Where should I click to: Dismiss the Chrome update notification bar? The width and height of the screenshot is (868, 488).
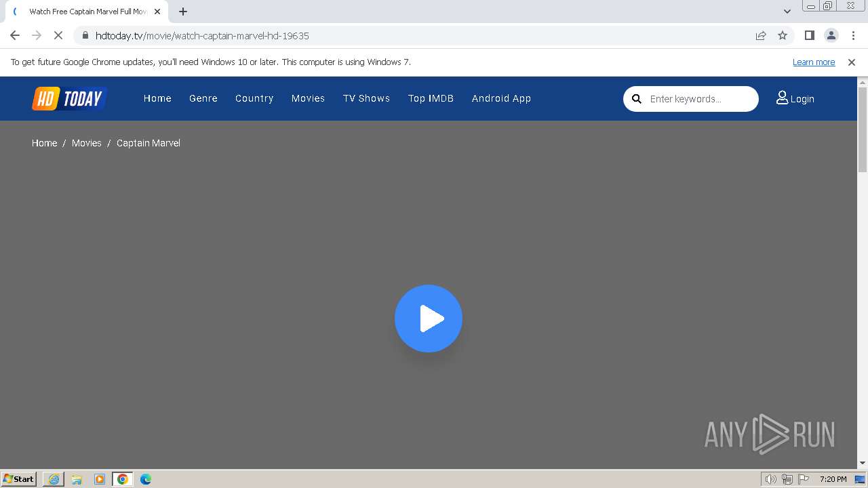(852, 62)
